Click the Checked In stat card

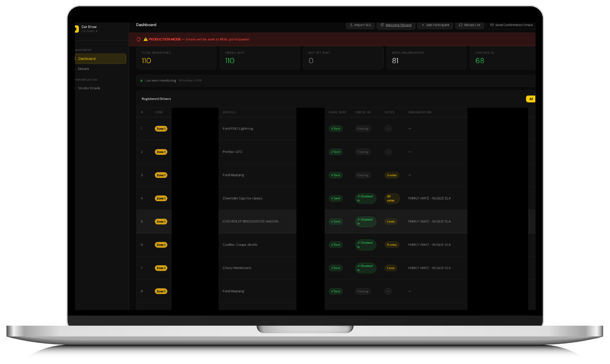[x=503, y=58]
